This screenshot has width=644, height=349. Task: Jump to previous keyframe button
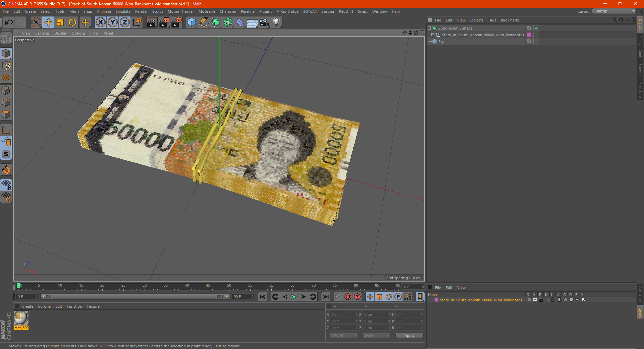tap(275, 297)
